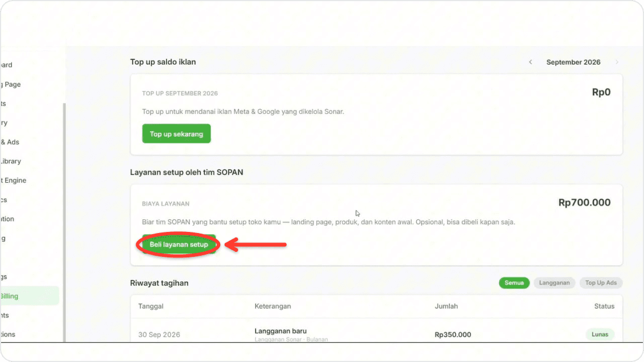Click the Beli layanan setup button

click(179, 245)
